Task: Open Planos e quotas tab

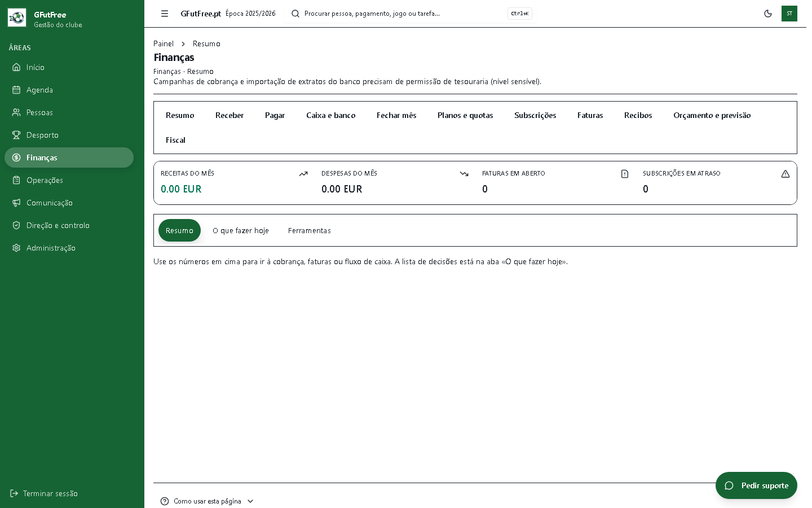Action: click(x=465, y=115)
